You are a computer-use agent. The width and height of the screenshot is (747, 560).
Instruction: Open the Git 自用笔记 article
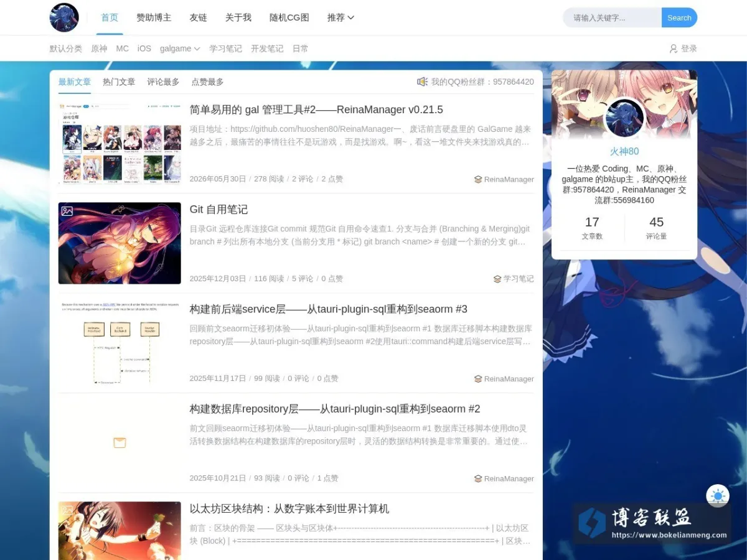tap(218, 210)
